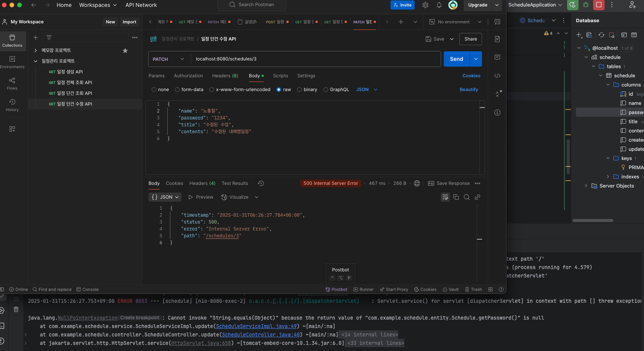Open the raw JSON format dropdown
The image size is (644, 351).
coord(367,90)
